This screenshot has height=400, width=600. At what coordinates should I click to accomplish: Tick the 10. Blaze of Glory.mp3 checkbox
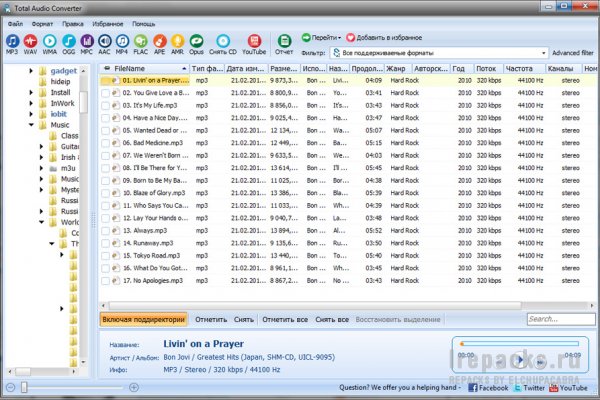point(105,193)
